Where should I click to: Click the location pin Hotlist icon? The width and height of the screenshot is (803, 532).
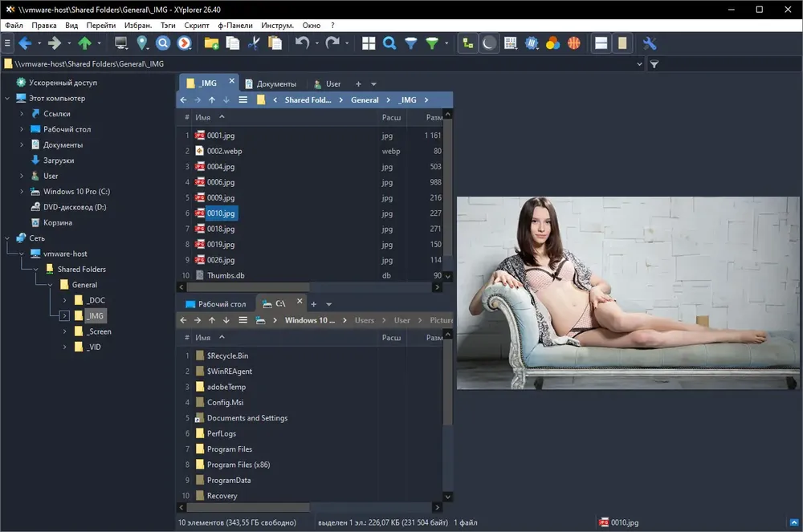142,43
